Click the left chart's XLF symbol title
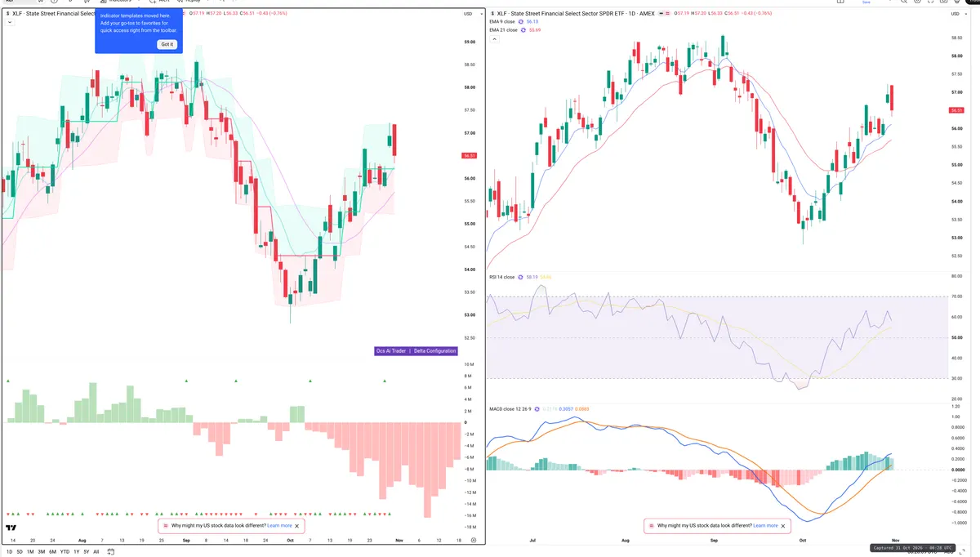Screen dimensions: 980x557 54,14
